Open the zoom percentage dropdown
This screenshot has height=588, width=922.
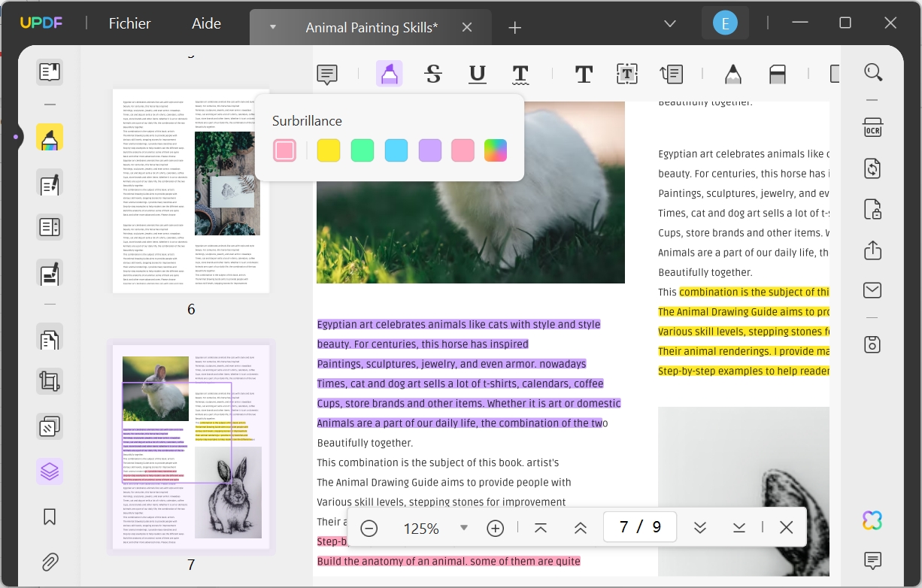[x=464, y=528]
